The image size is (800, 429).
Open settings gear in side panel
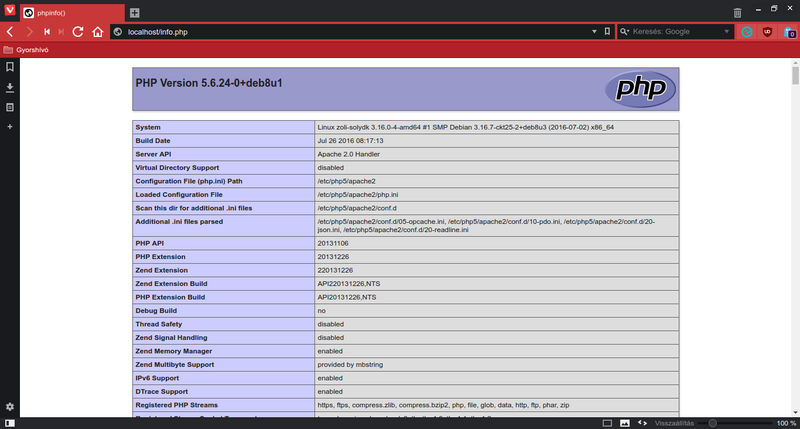[10, 407]
